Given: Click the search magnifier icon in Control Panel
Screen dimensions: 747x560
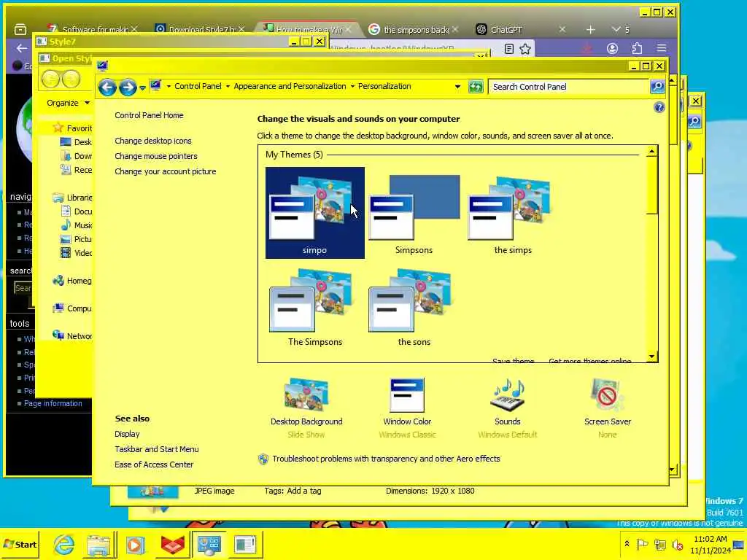Looking at the screenshot, I should (x=657, y=87).
